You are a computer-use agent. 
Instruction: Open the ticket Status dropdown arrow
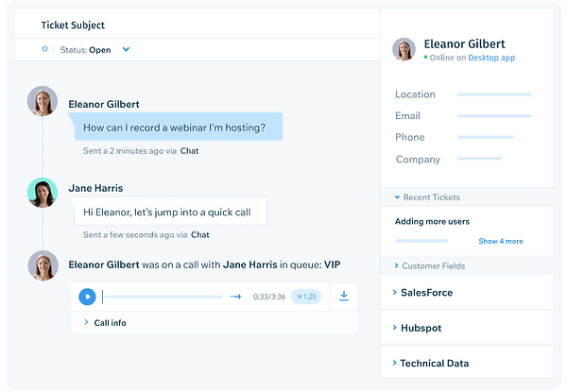[126, 49]
